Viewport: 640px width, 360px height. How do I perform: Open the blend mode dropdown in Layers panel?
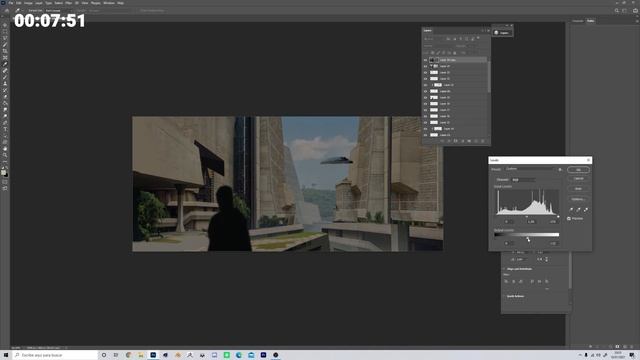pyautogui.click(x=438, y=46)
